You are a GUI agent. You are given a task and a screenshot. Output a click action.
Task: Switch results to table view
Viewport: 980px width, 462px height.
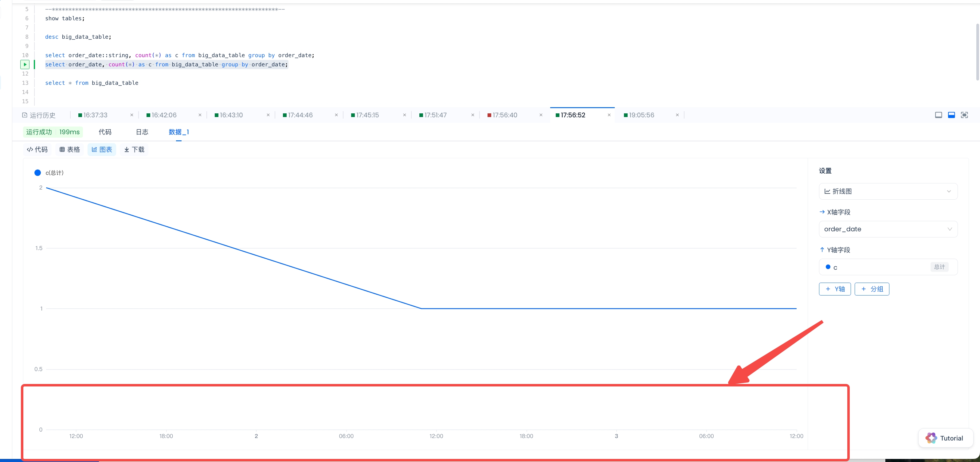click(x=70, y=149)
